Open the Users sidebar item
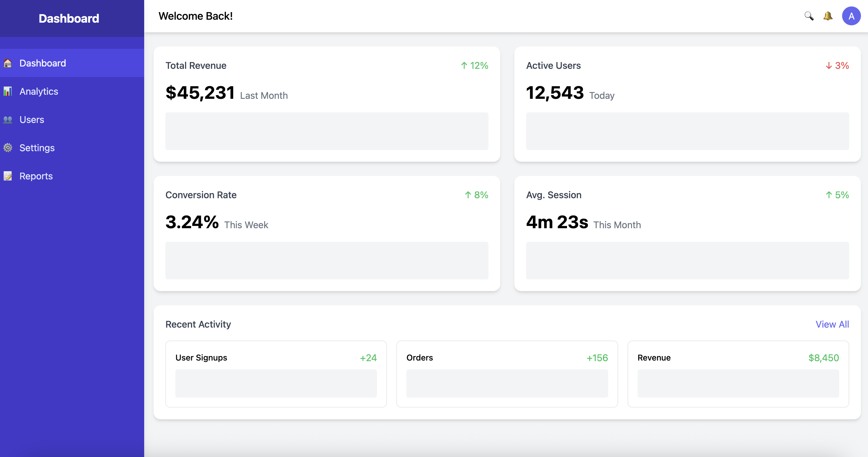Image resolution: width=868 pixels, height=457 pixels. 32,120
